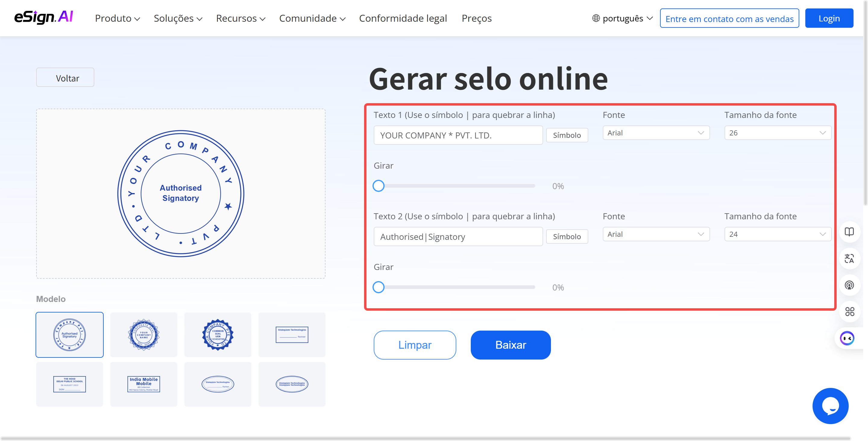Image resolution: width=868 pixels, height=441 pixels.
Task: Click the Baixar download button
Action: (x=511, y=345)
